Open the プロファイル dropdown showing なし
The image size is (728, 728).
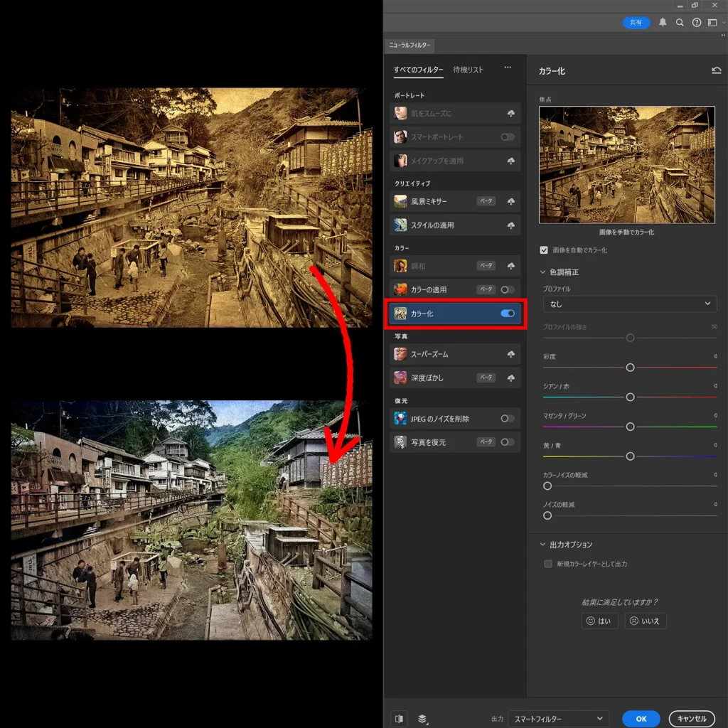pos(629,304)
